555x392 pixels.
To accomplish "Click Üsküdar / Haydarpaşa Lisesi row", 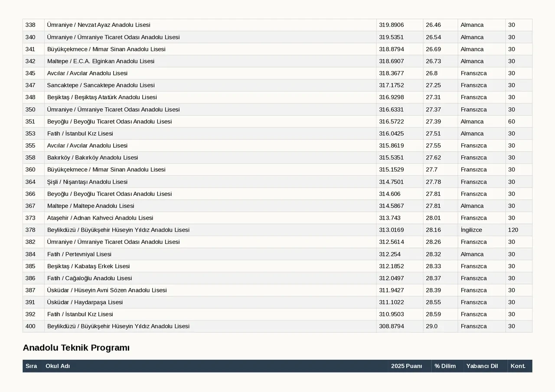I will coord(277,302).
